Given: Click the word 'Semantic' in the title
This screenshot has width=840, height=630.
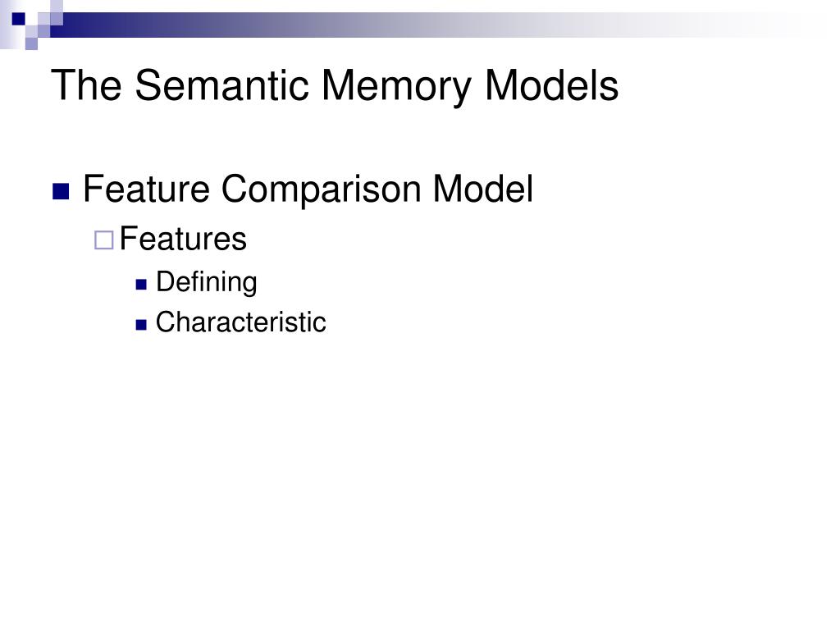Looking at the screenshot, I should [221, 85].
